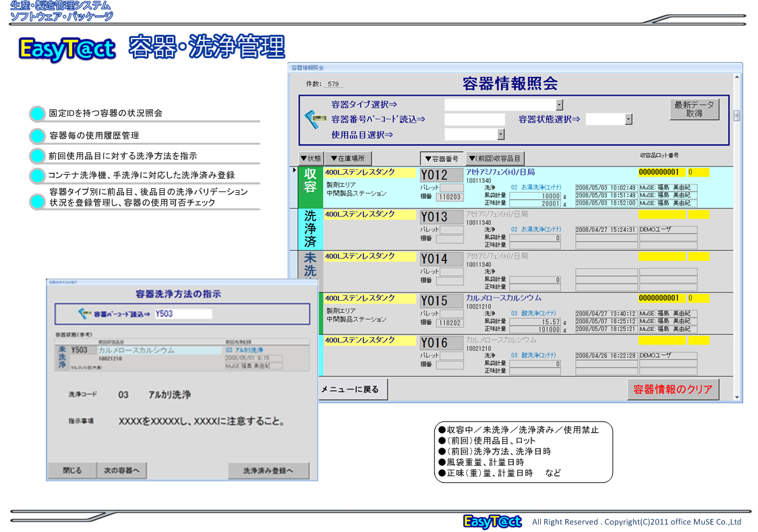
Task: Click 03 酸洗浄(コンテナ) in the Y015 row
Action: pyautogui.click(x=533, y=313)
